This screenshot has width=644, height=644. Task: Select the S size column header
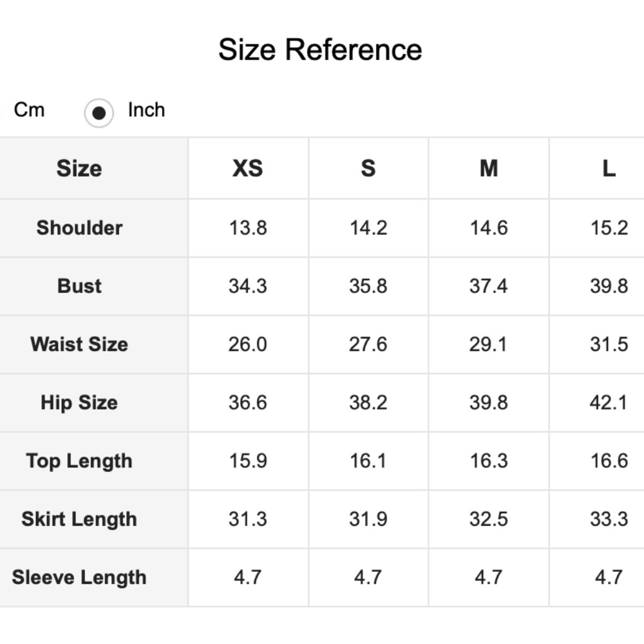coord(368,168)
